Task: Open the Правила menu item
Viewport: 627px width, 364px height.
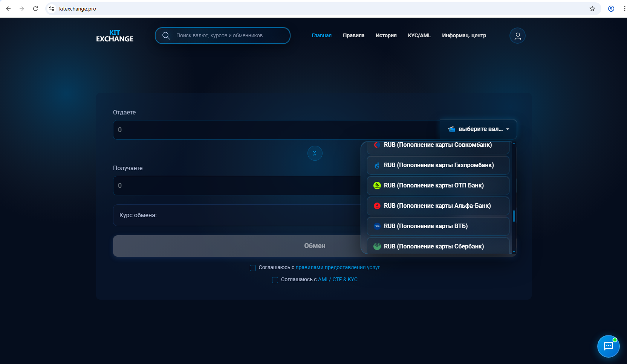Action: pos(353,35)
